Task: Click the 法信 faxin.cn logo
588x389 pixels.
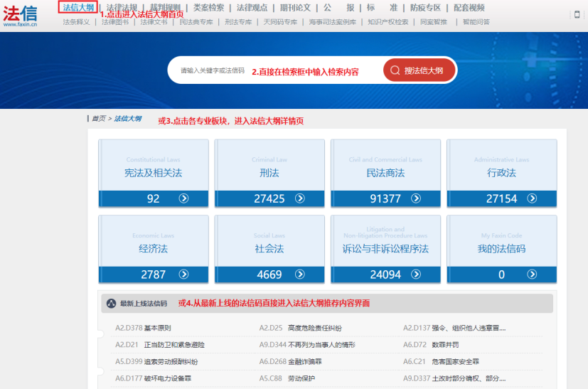Action: 20,16
